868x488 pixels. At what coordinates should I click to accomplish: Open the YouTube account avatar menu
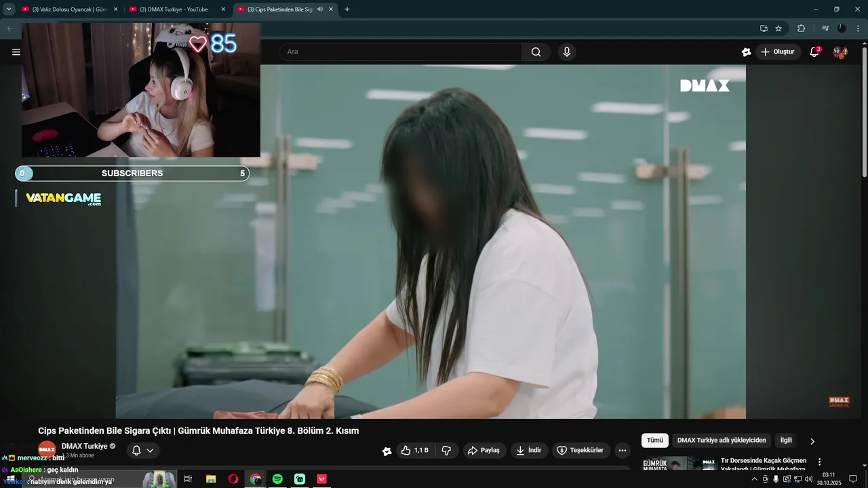point(840,52)
